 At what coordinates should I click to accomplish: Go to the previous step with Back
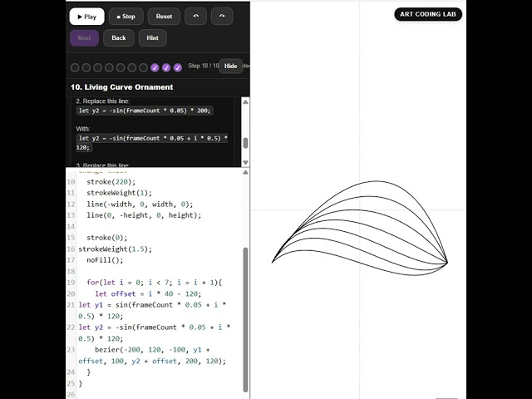119,38
